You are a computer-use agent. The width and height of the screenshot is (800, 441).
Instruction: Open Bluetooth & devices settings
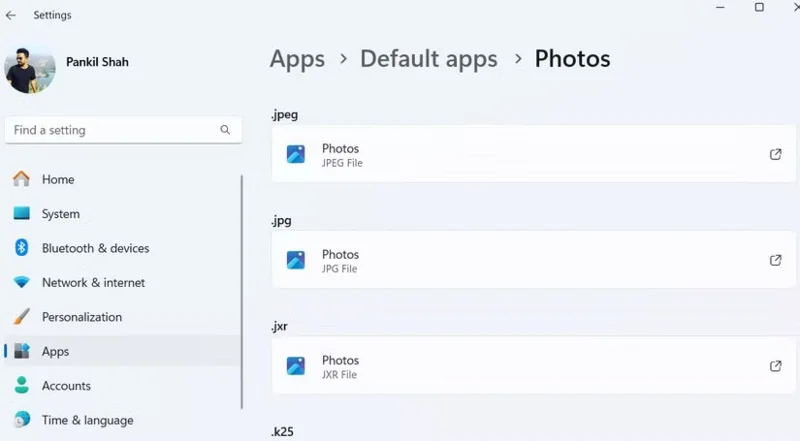click(95, 248)
